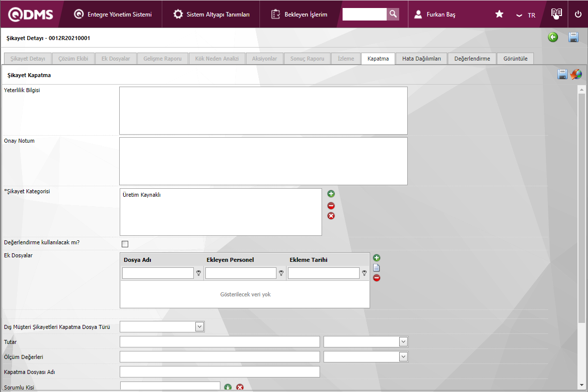Screen dimensions: 588x392
Task: Toggle Değerlendirme kullanılacak mı checkbox
Action: coord(125,244)
